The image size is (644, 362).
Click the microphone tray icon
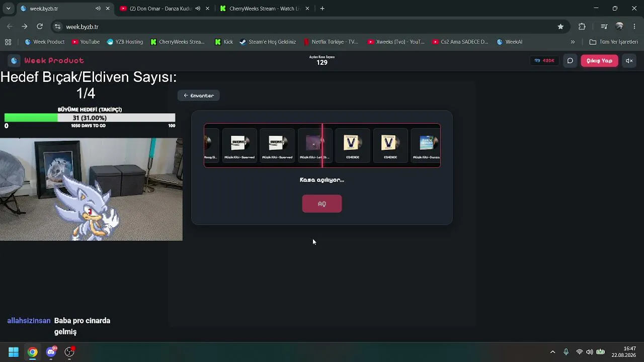566,352
